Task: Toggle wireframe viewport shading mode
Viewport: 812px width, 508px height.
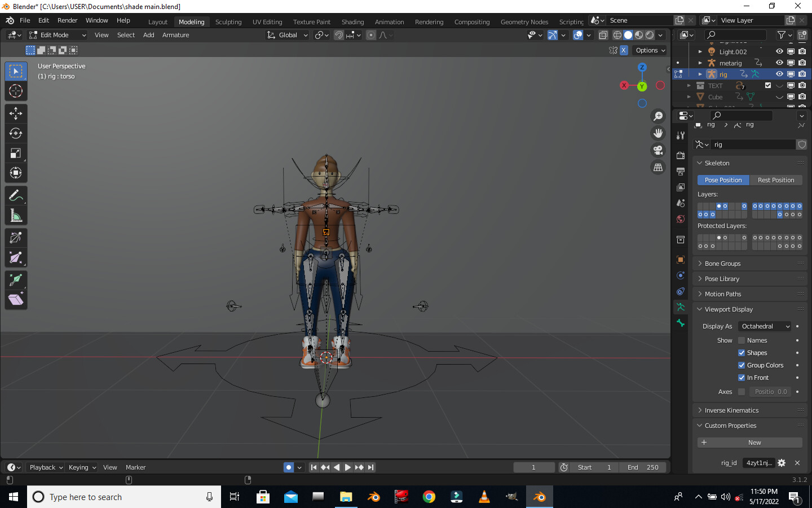Action: point(617,34)
